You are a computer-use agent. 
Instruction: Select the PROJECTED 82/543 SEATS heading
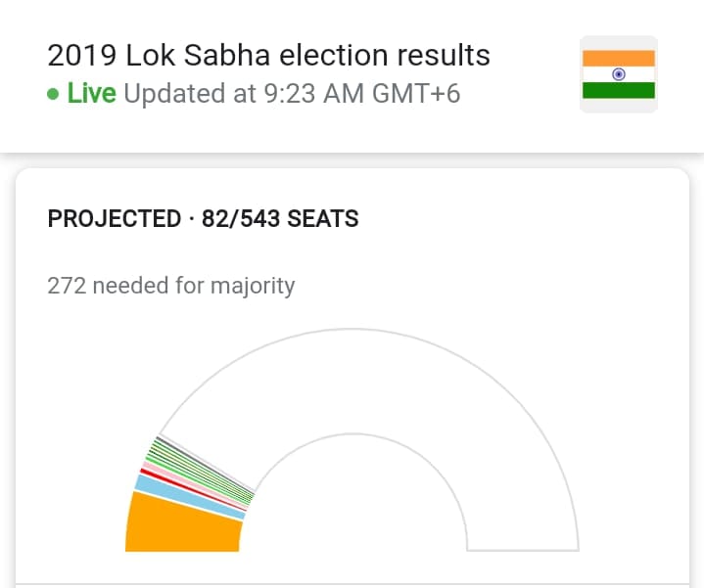203,219
